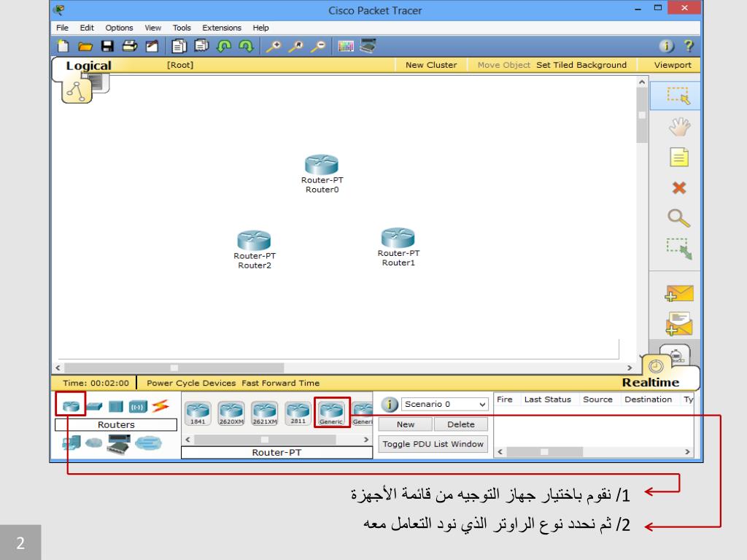This screenshot has height=560, width=747.
Task: Switch to the Realtime mode tab
Action: pos(650,382)
